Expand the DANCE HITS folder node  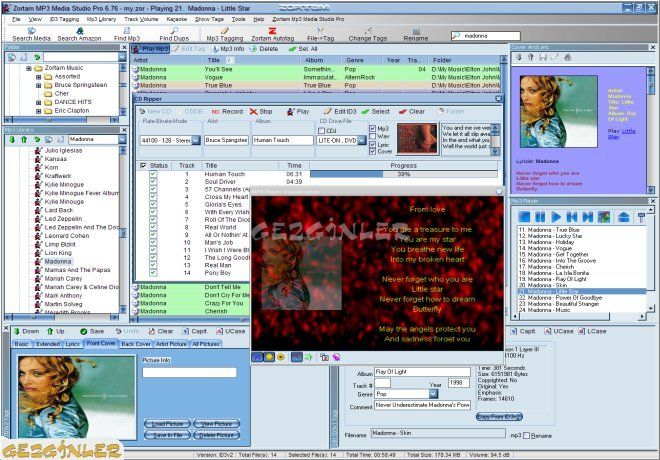[x=38, y=102]
